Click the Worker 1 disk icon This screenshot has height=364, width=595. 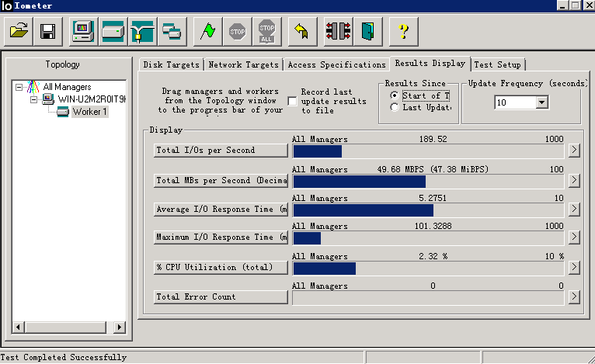tap(63, 112)
